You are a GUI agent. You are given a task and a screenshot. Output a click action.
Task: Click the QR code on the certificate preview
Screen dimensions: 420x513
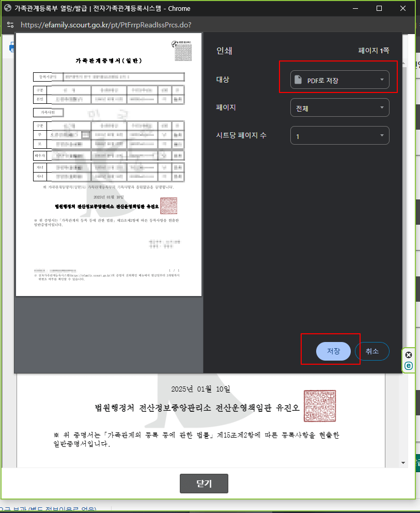click(183, 52)
